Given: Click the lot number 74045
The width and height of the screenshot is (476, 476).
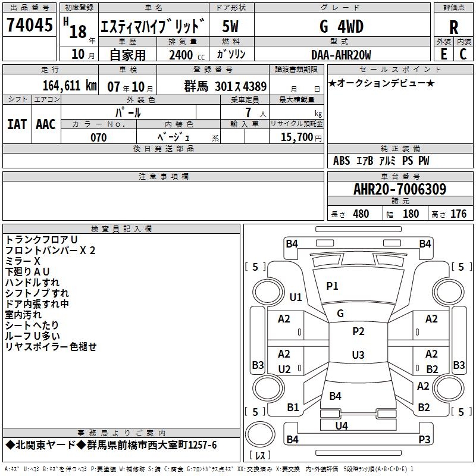Looking at the screenshot, I should click(29, 25).
